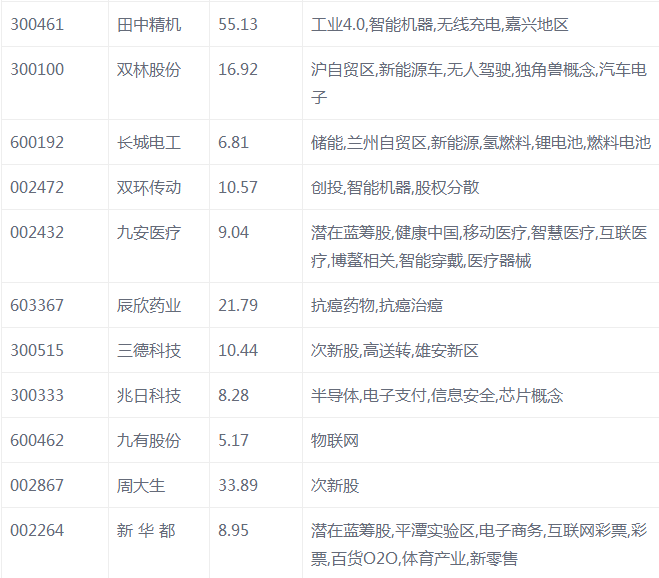659x578 pixels.
Task: Click price value 9.04
Action: tap(233, 232)
